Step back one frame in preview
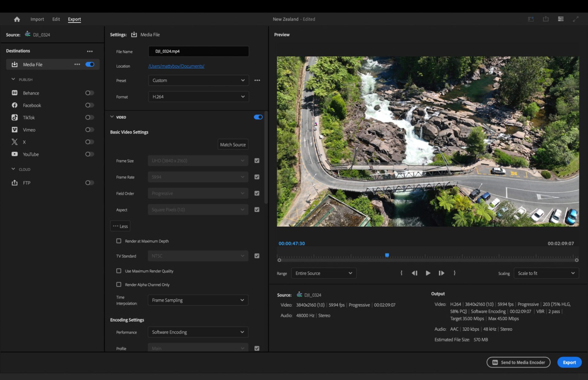Screen dimensions: 588x380 click(x=414, y=273)
